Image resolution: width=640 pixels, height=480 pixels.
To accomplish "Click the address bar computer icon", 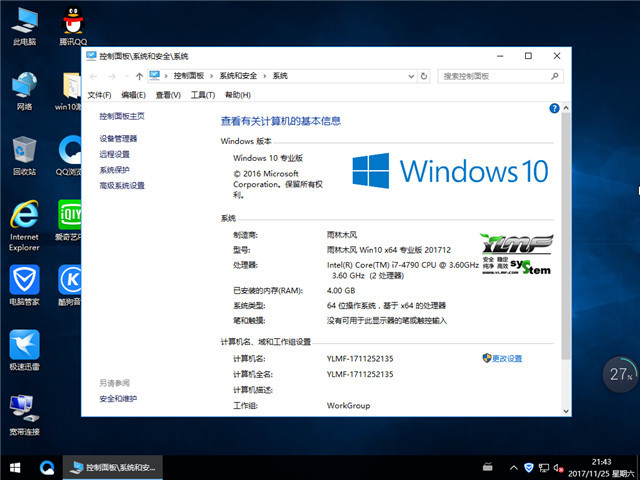I will [155, 76].
